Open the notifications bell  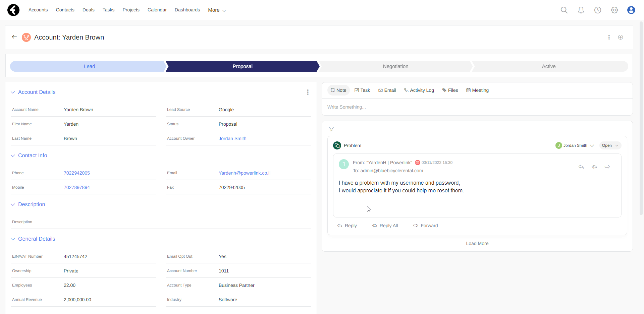[581, 10]
